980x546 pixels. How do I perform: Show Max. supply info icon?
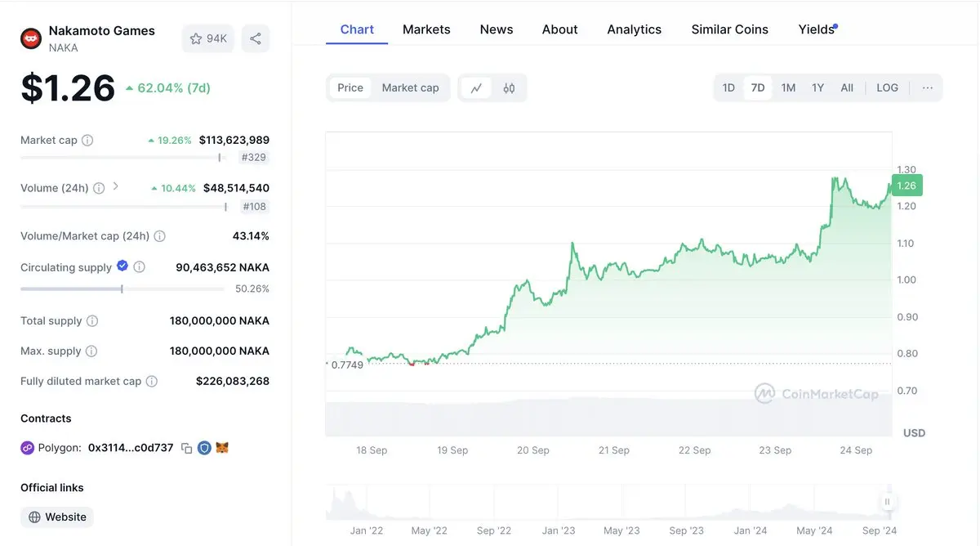click(91, 351)
